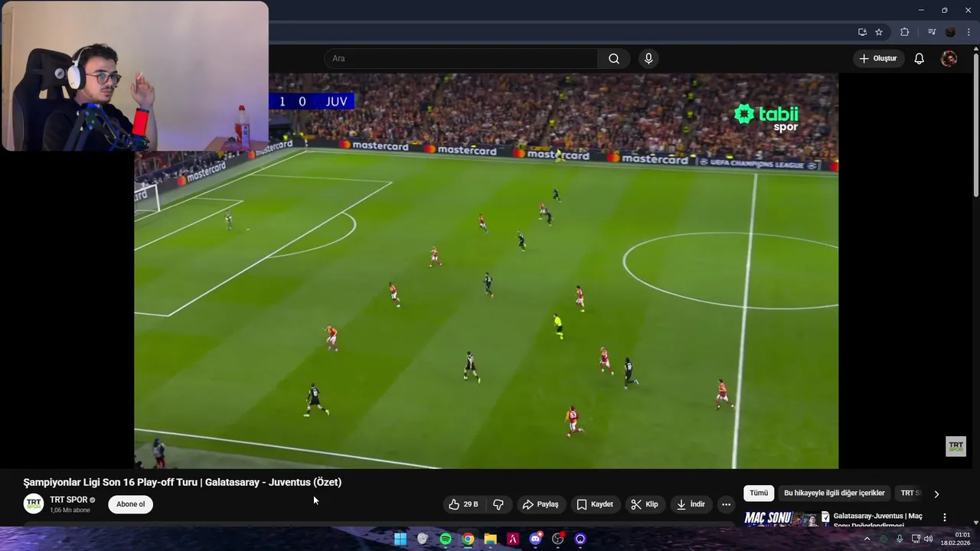Open Windows Start menu
The width and height of the screenshot is (980, 551).
point(400,539)
